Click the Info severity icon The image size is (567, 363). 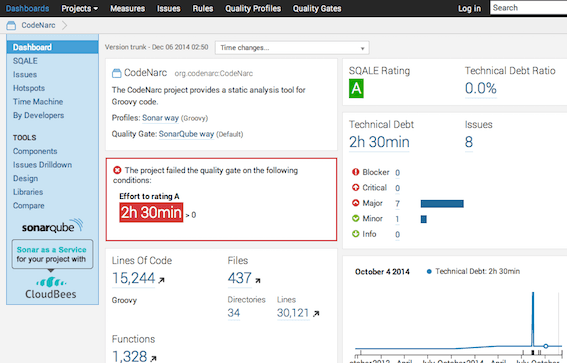tap(355, 234)
